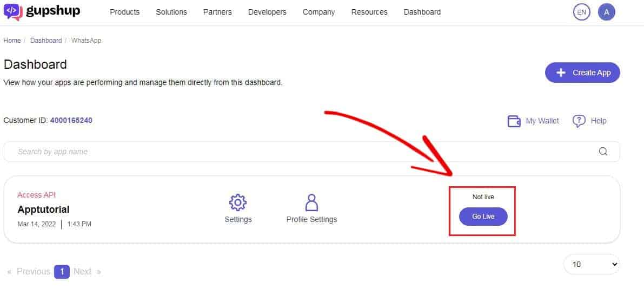Open the Developers menu
The height and width of the screenshot is (294, 644).
tap(267, 12)
